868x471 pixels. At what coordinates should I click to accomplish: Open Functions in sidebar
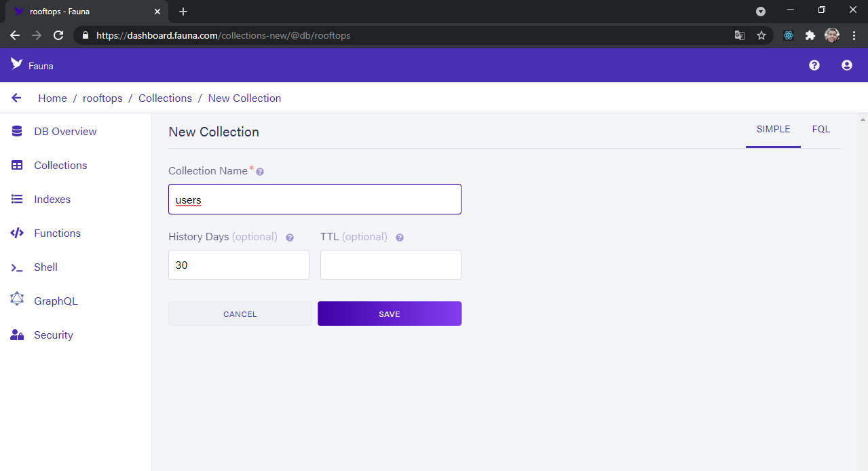[x=57, y=233]
